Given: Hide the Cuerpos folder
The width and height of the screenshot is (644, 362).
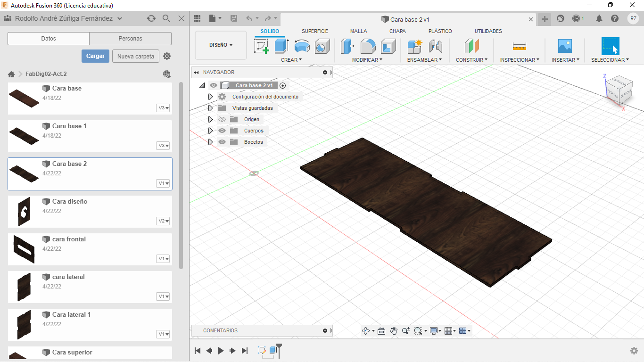Looking at the screenshot, I should pyautogui.click(x=222, y=131).
